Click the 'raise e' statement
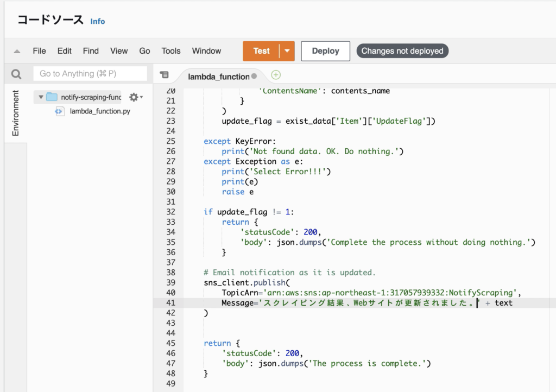Screen dimensions: 556x392 (x=238, y=192)
